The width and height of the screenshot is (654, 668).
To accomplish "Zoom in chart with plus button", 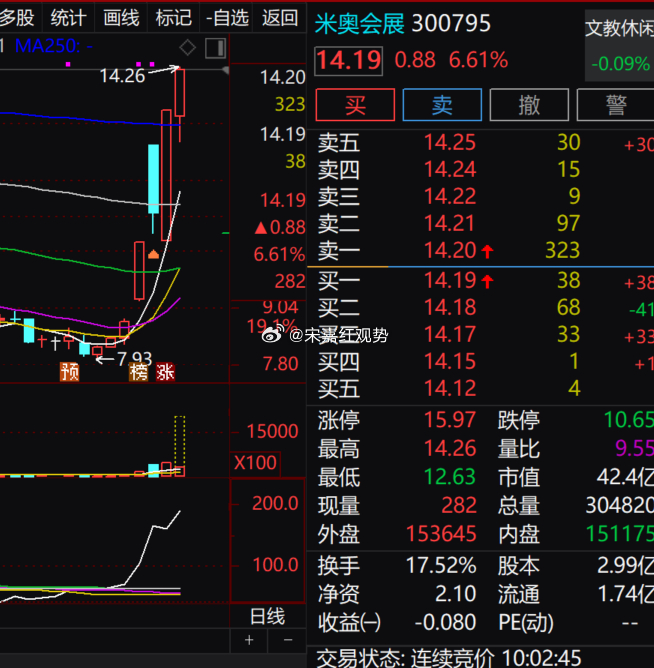I will [x=249, y=640].
